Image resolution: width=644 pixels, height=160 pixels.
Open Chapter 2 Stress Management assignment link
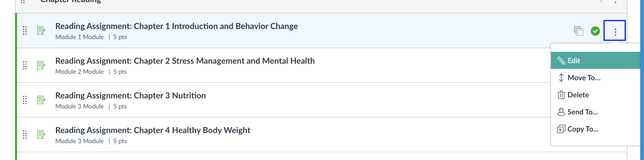tap(185, 61)
